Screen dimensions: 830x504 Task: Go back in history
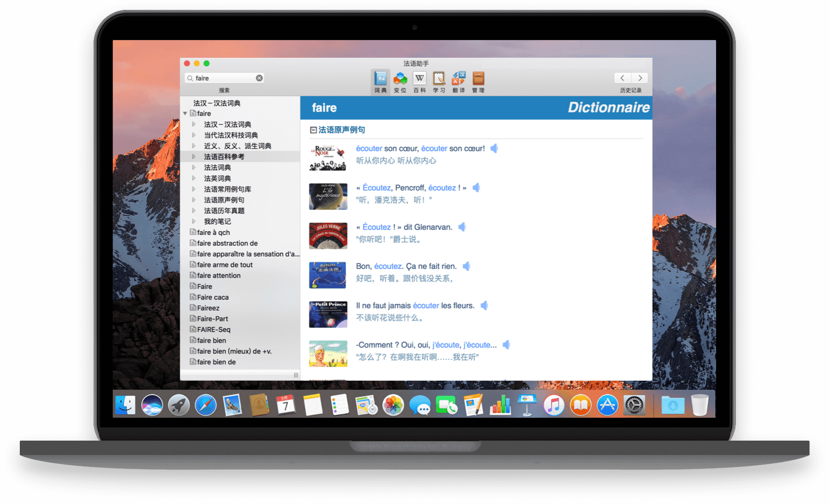click(622, 78)
